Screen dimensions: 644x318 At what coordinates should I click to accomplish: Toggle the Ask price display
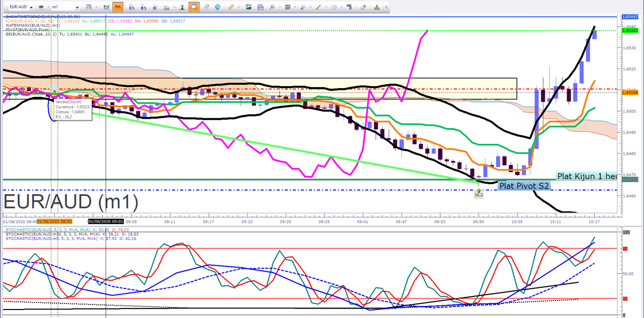(x=118, y=7)
